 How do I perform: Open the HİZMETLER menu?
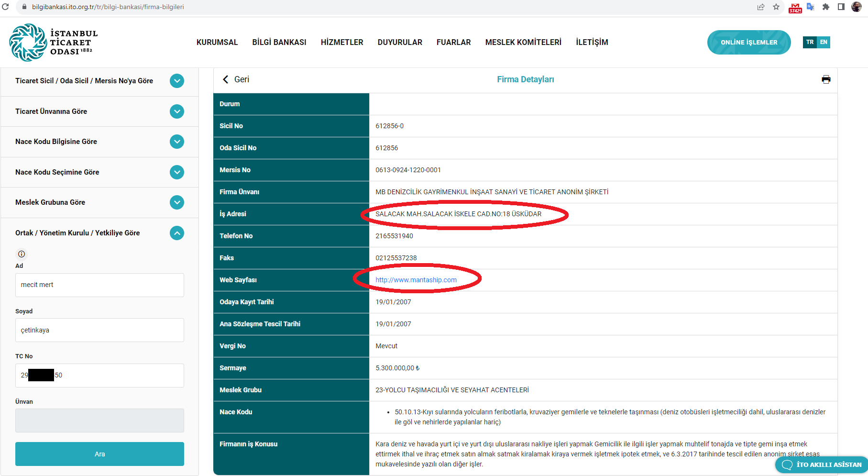[x=342, y=42]
